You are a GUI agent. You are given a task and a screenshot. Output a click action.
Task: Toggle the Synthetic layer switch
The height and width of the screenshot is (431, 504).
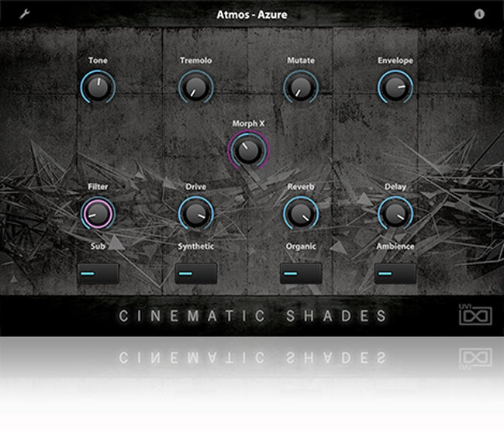click(195, 274)
